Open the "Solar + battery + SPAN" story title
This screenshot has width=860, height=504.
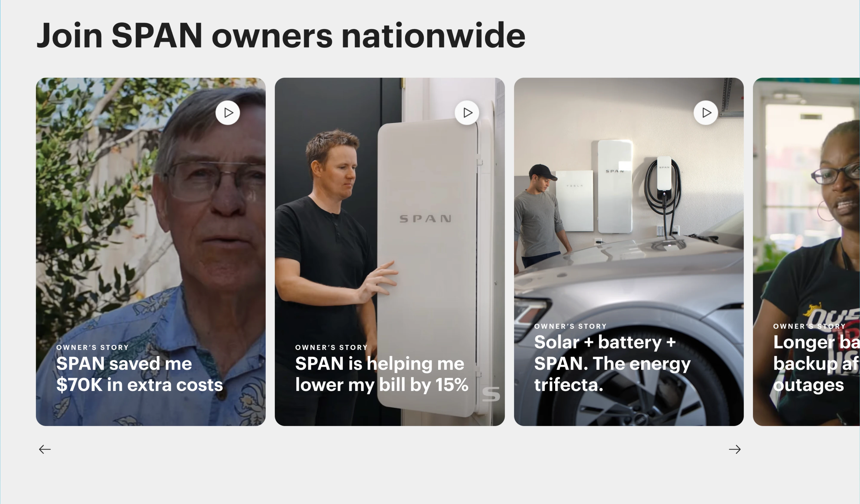click(612, 363)
